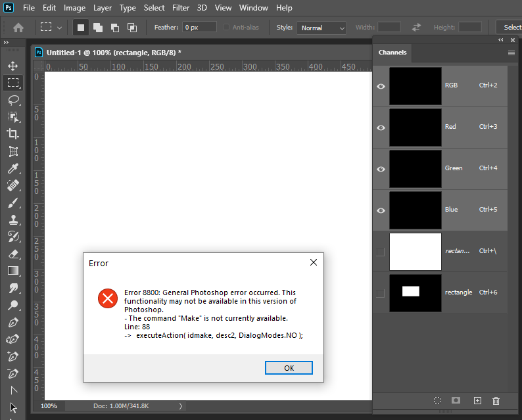
Task: Click the Home icon in options bar
Action: click(x=18, y=28)
